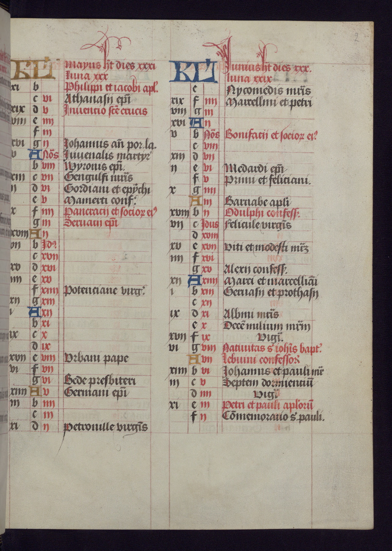Select the 'Bede presbiteri' entry
Viewport: 392px width, 551px height.
coord(100,381)
